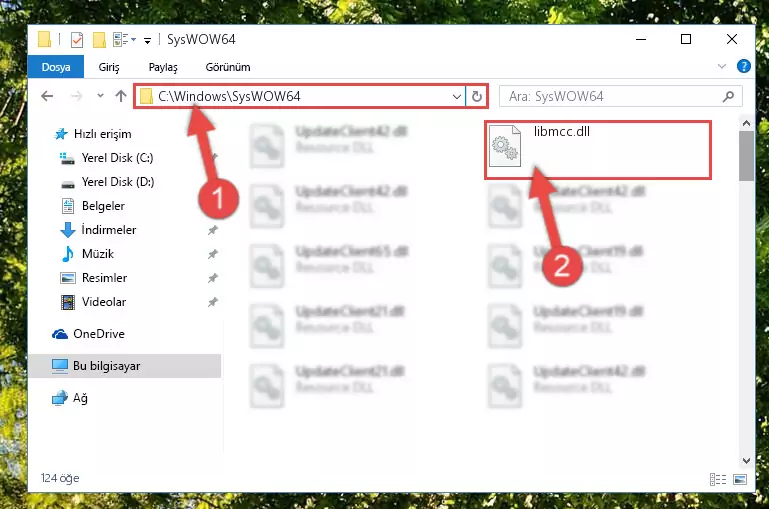Click the Resimler picture icon
This screenshot has height=509, width=769.
pyautogui.click(x=68, y=278)
